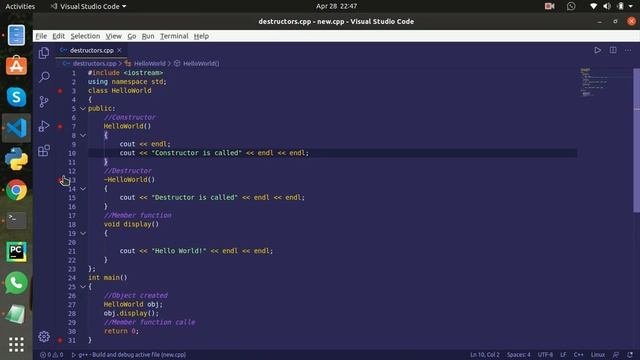Open the Edit menu
Screen dimensions: 640x360
click(58, 36)
